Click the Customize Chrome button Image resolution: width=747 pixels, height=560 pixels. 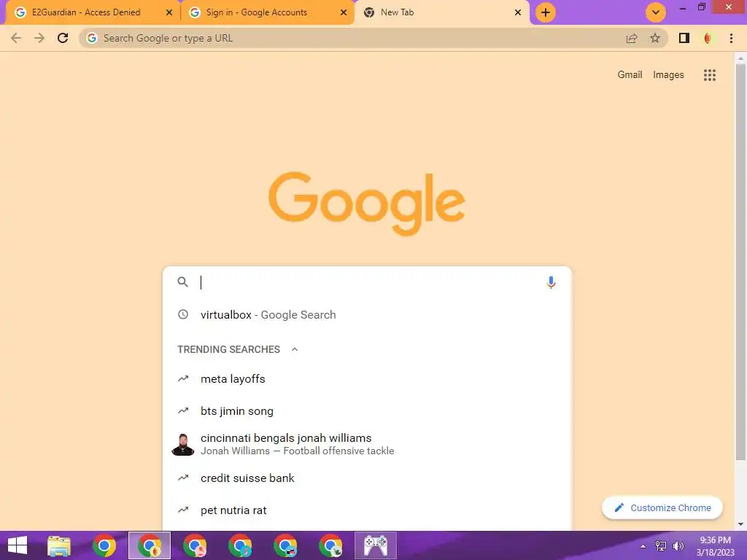tap(662, 507)
